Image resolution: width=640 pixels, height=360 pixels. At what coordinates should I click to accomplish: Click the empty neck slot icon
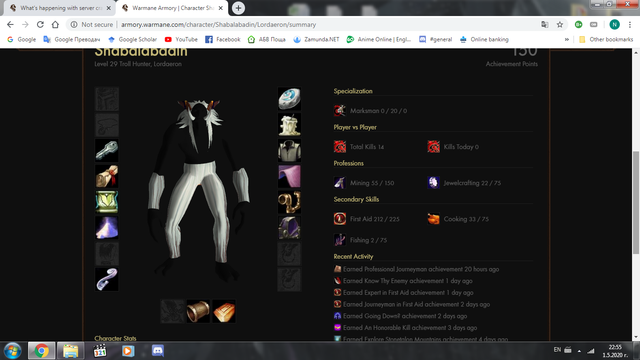tap(107, 124)
